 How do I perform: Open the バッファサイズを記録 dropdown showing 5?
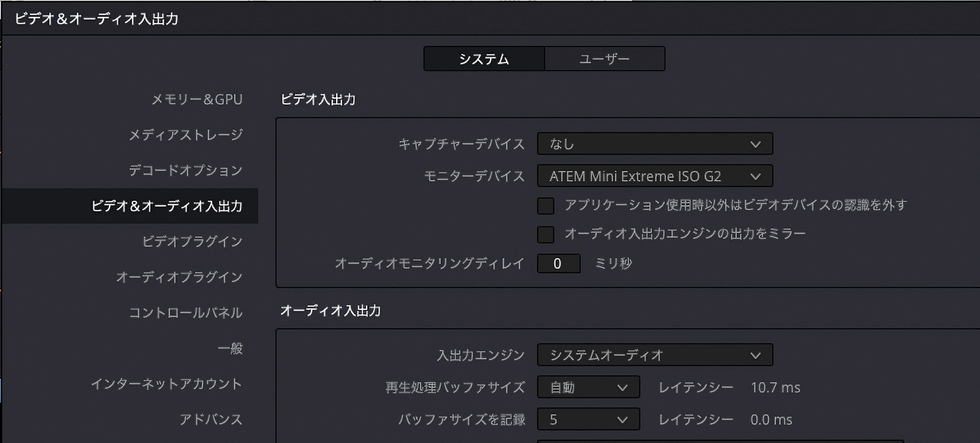click(x=588, y=419)
